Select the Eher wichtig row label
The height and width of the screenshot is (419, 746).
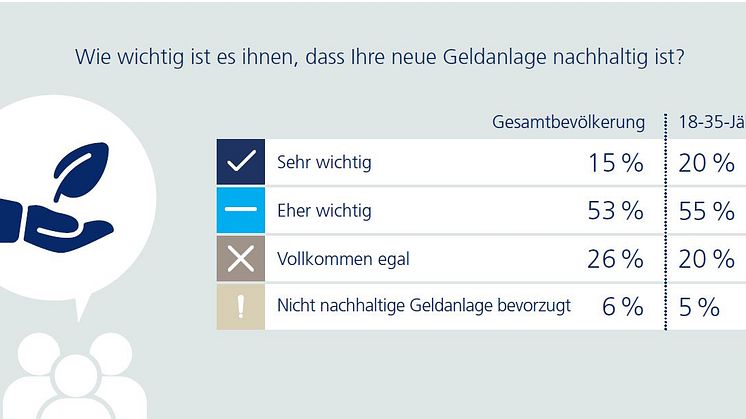tap(324, 211)
